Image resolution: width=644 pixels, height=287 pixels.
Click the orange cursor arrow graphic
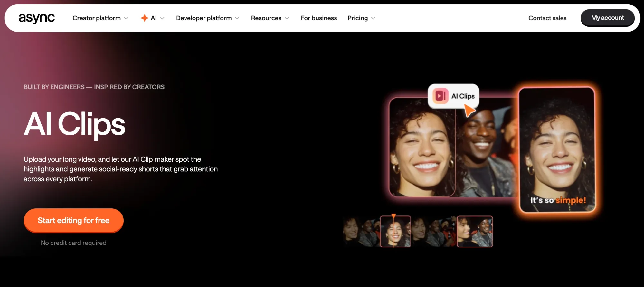(470, 111)
